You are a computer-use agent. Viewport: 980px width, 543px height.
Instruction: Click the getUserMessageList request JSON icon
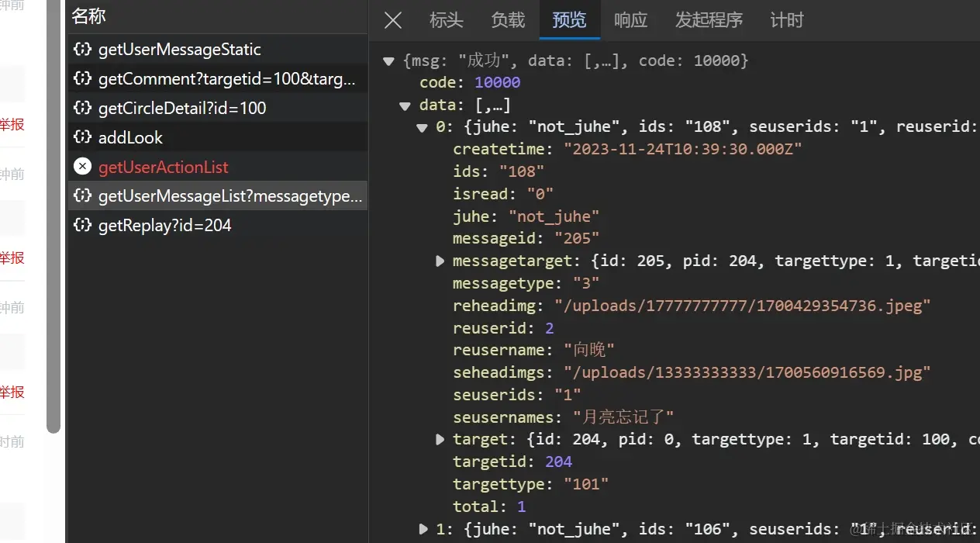pos(82,196)
